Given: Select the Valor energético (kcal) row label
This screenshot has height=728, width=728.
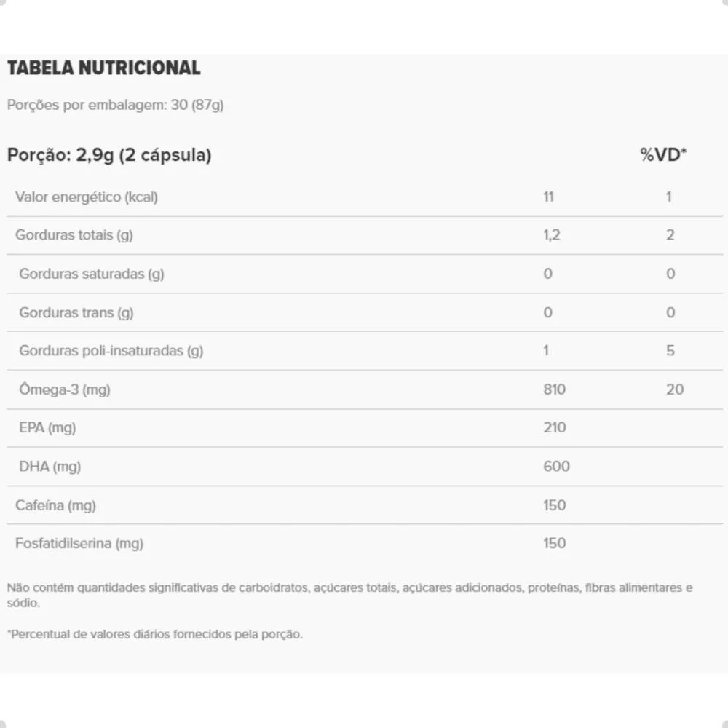Looking at the screenshot, I should [87, 197].
